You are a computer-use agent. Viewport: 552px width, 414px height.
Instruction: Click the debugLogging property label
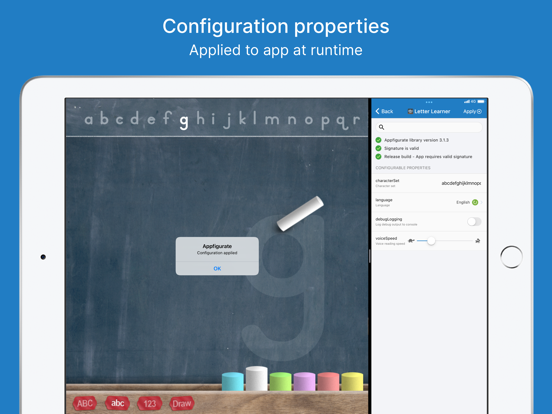pos(389,219)
